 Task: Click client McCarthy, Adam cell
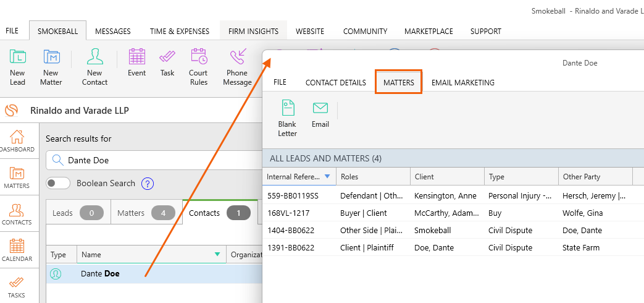click(447, 213)
